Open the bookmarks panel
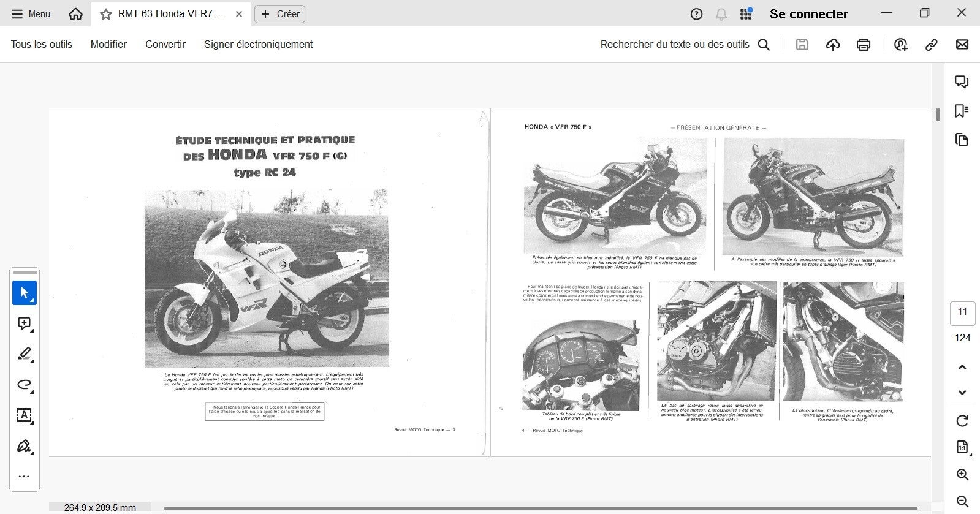The height and width of the screenshot is (514, 980). [962, 111]
